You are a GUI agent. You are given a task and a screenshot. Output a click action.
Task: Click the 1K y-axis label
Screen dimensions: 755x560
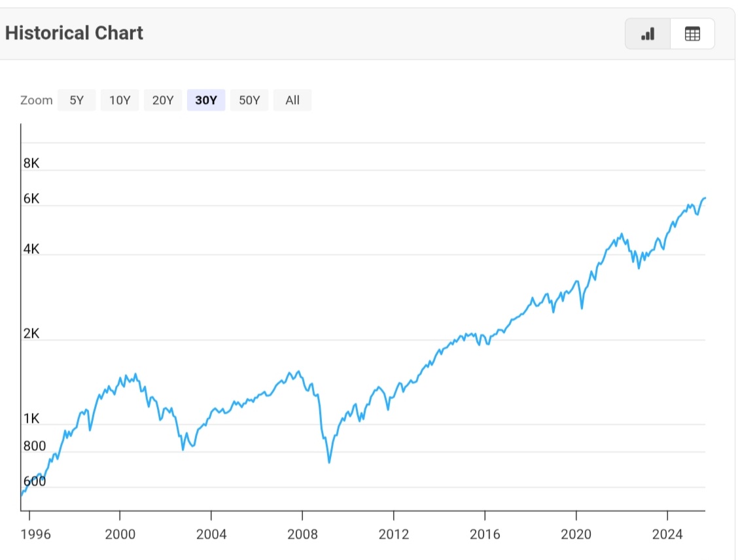click(x=31, y=419)
